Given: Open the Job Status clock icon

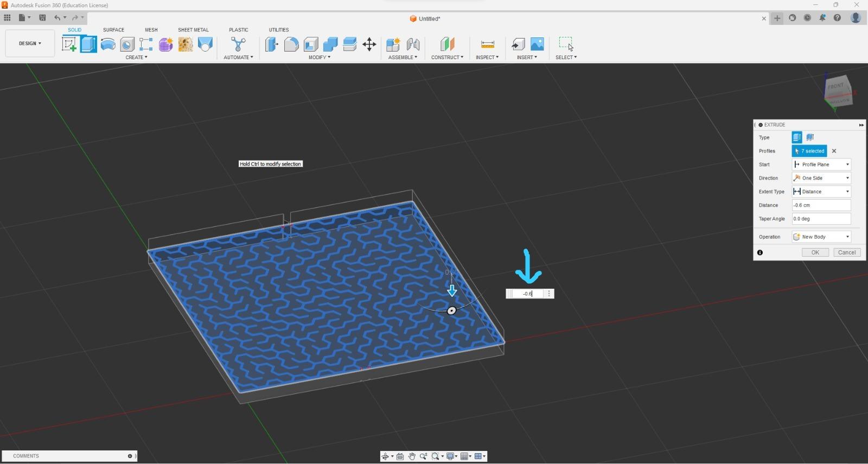Looking at the screenshot, I should (x=807, y=18).
